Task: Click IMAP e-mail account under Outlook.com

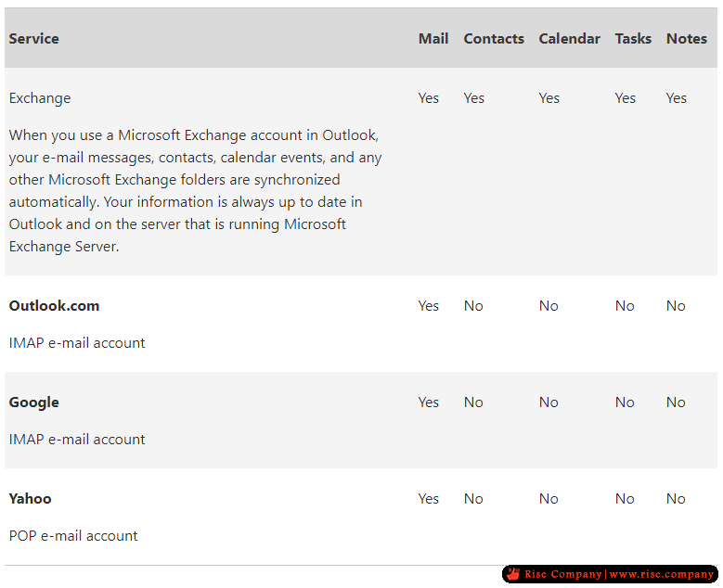Action: coord(77,343)
